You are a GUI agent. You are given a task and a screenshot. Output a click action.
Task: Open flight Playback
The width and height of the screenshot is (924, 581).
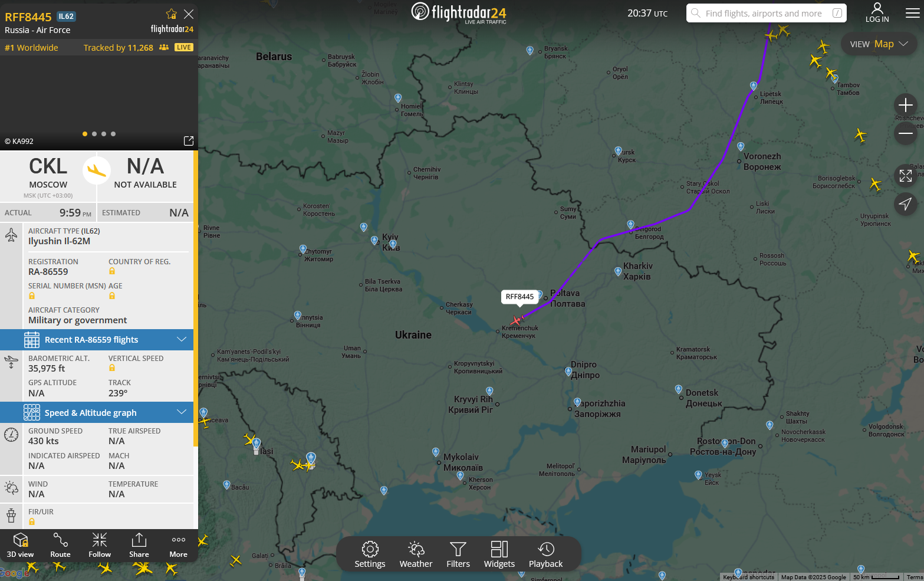click(x=546, y=554)
